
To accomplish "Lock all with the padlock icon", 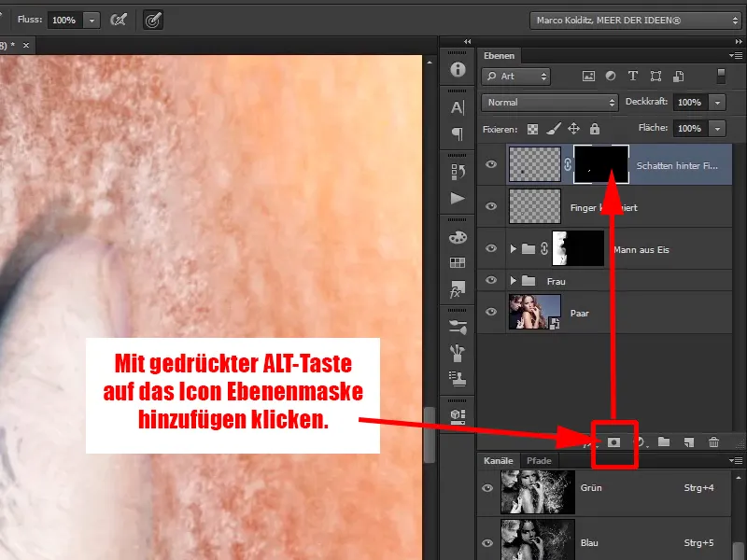I will tap(595, 129).
